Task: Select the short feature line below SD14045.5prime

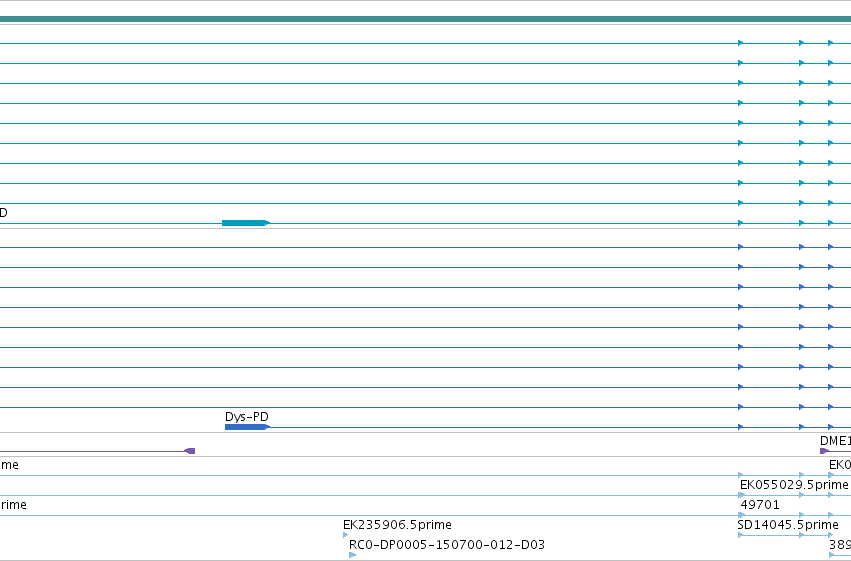Action: click(785, 535)
